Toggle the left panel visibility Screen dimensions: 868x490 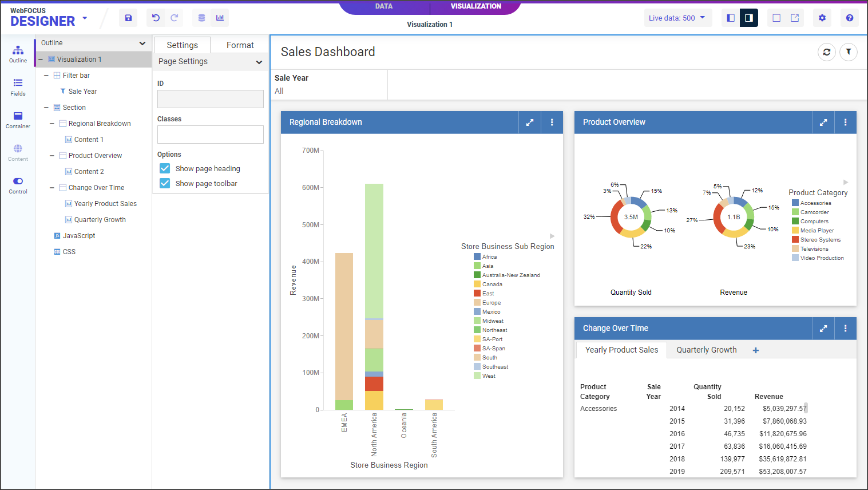click(x=730, y=18)
